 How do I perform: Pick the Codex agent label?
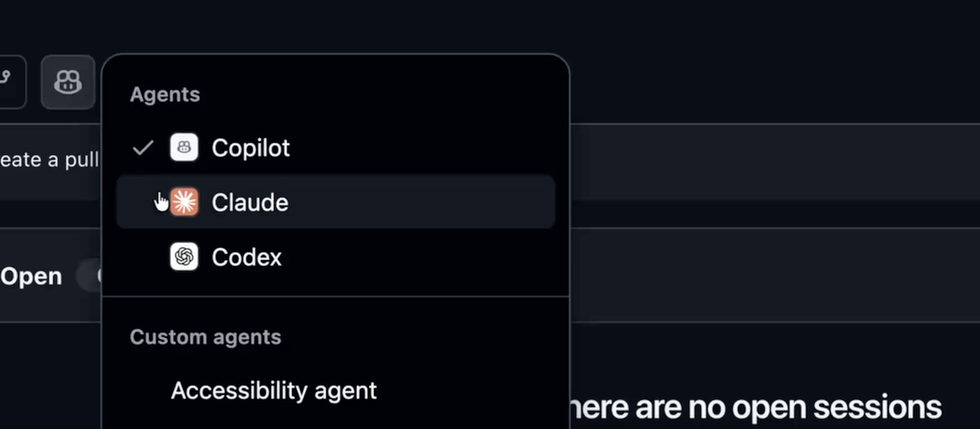point(246,257)
